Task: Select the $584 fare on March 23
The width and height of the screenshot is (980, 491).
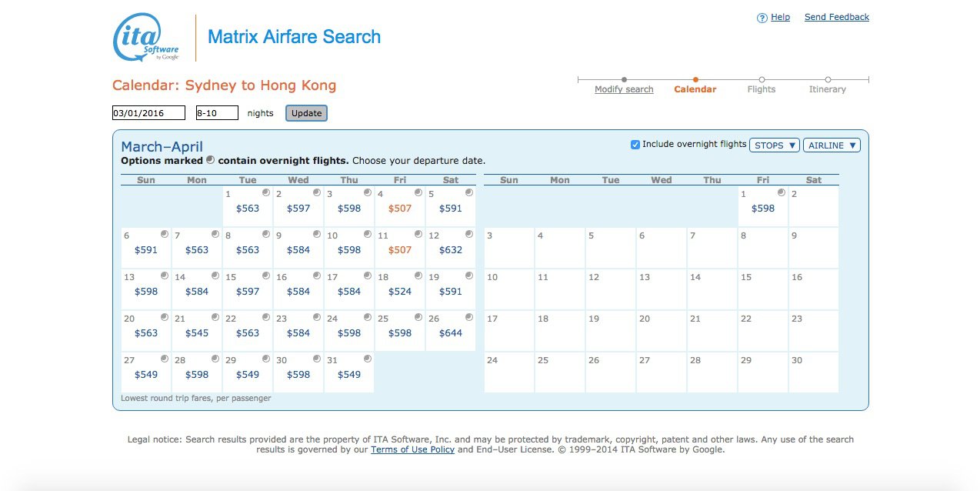Action: pyautogui.click(x=298, y=333)
